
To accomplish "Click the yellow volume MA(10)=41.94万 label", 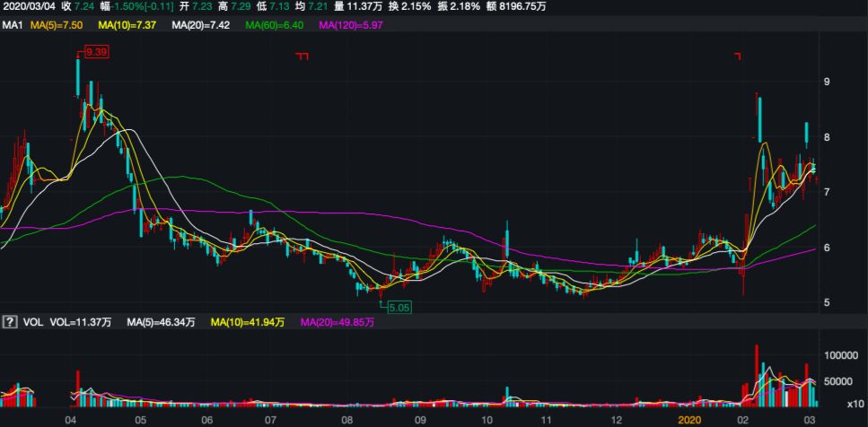I will click(248, 322).
